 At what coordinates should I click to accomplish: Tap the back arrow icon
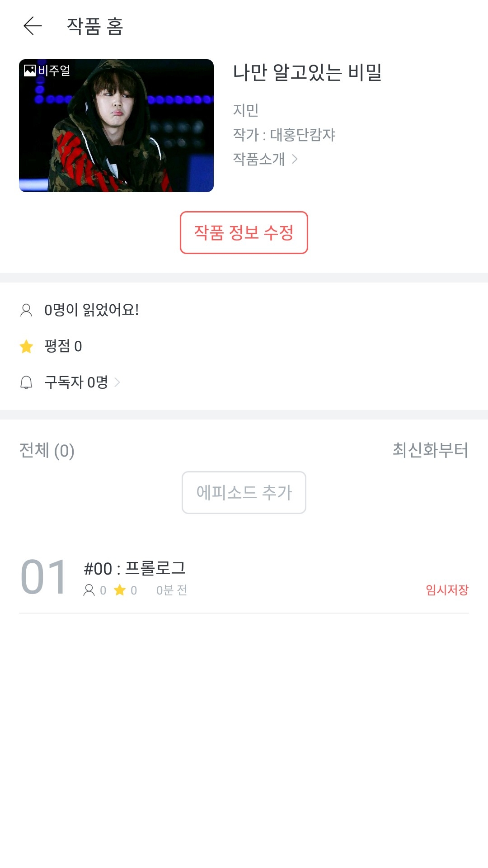pos(33,26)
